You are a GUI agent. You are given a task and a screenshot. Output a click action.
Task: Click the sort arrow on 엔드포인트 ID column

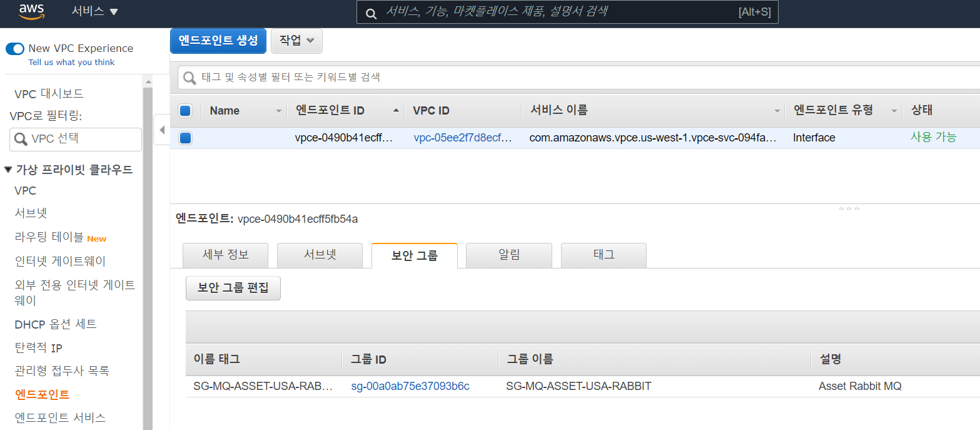coord(395,111)
